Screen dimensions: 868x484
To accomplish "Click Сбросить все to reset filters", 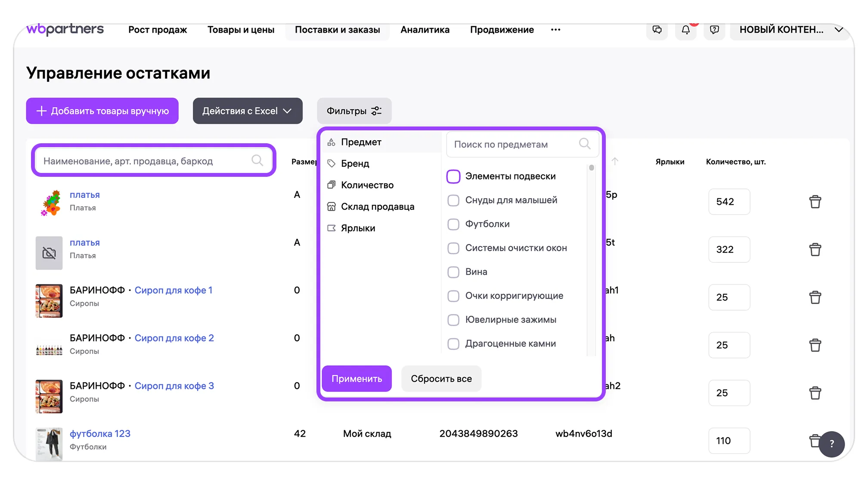I will pos(441,379).
